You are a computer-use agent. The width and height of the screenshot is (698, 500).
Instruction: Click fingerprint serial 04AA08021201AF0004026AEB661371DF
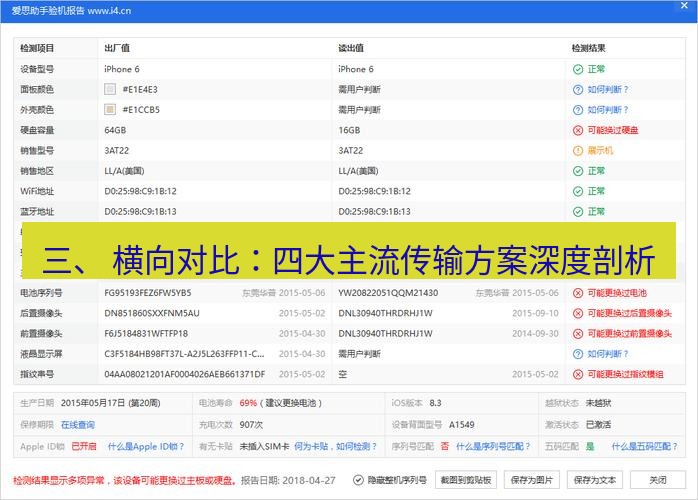click(185, 374)
